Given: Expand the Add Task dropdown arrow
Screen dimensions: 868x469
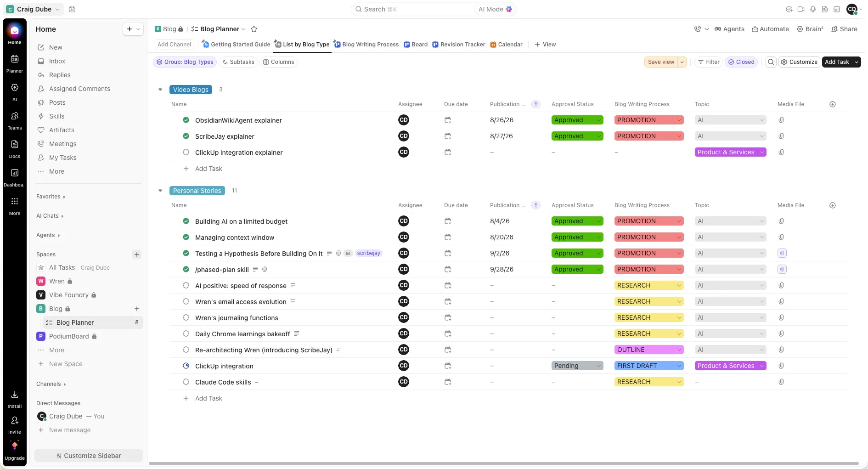Looking at the screenshot, I should coord(857,62).
